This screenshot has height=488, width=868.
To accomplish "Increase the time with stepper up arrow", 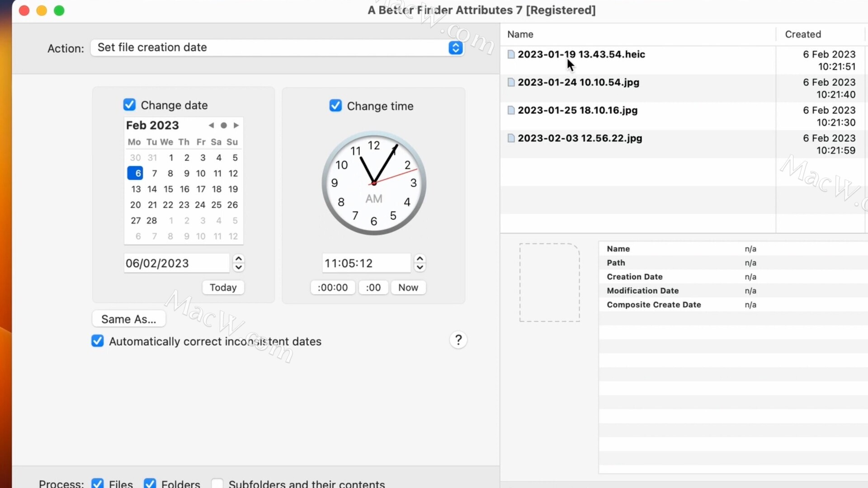I will 420,258.
